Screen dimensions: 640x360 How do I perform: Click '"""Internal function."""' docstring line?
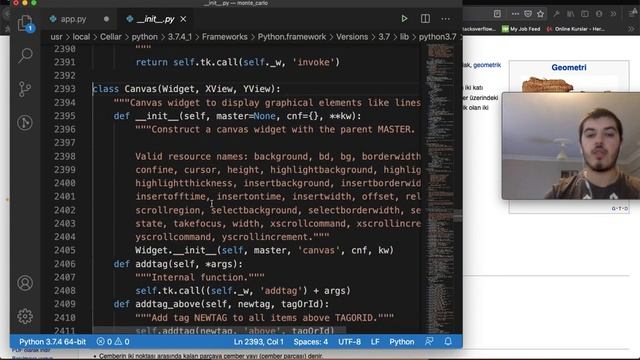tap(200, 278)
